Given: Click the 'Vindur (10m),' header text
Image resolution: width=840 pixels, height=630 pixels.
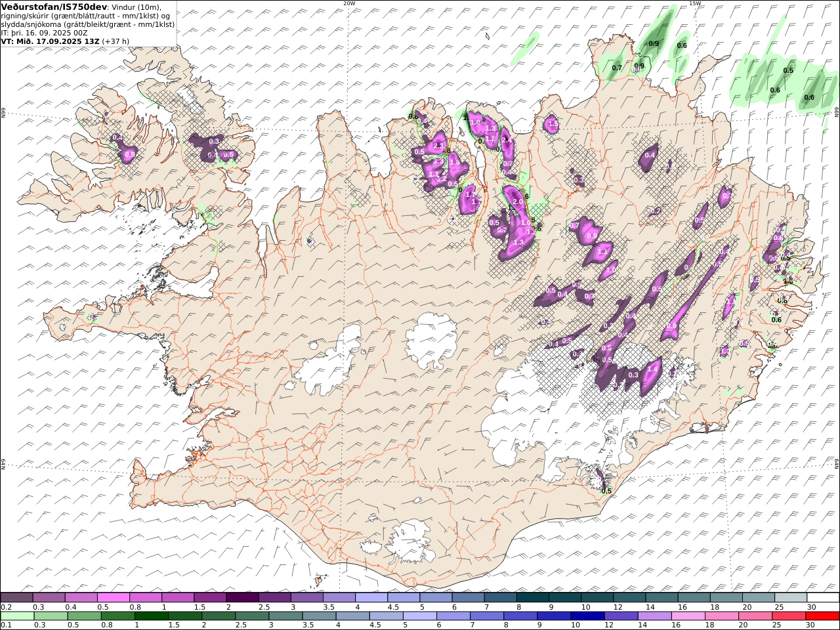Looking at the screenshot, I should coord(136,7).
